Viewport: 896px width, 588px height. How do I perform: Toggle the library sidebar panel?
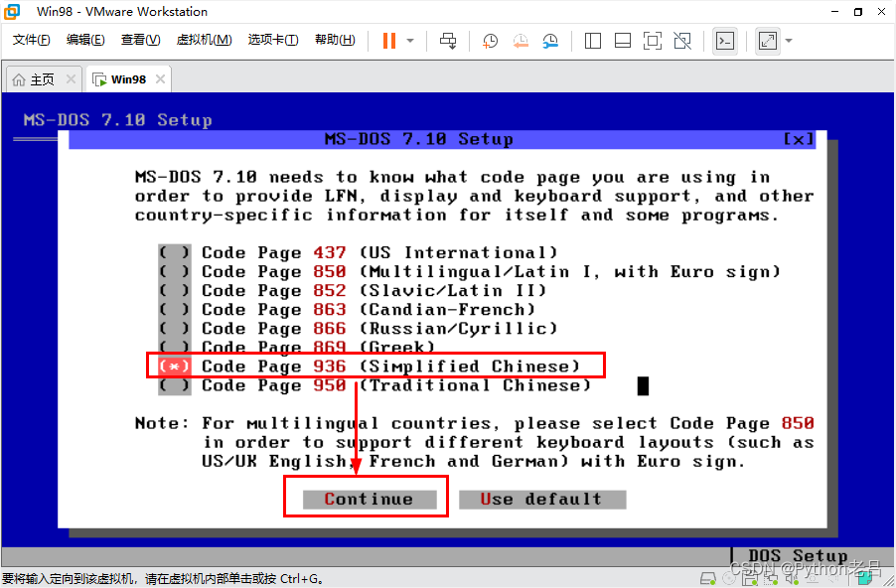coord(593,41)
